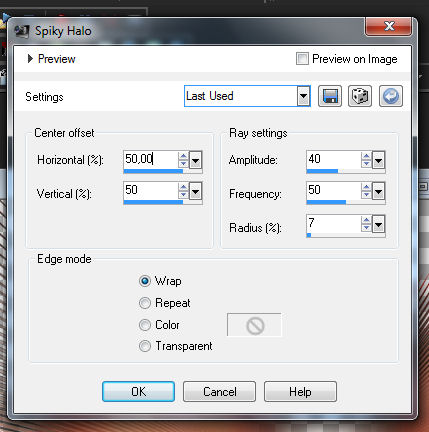Image resolution: width=429 pixels, height=432 pixels.
Task: Click the reset to default arrow icon
Action: pos(391,96)
